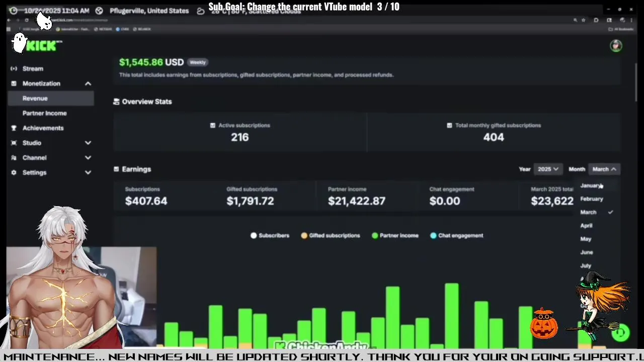Screen dimensions: 644x362
Task: Click the 404 gifted subscriptions value
Action: 494,137
